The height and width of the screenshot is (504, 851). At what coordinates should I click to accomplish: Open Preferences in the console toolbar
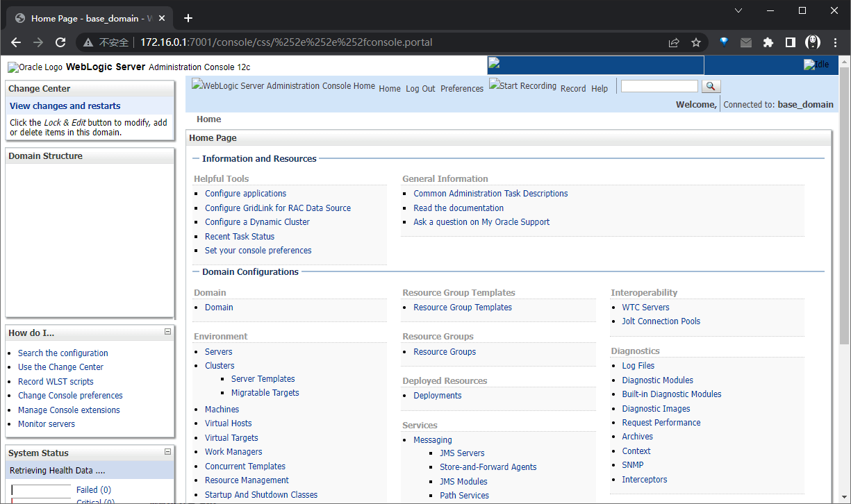point(462,89)
